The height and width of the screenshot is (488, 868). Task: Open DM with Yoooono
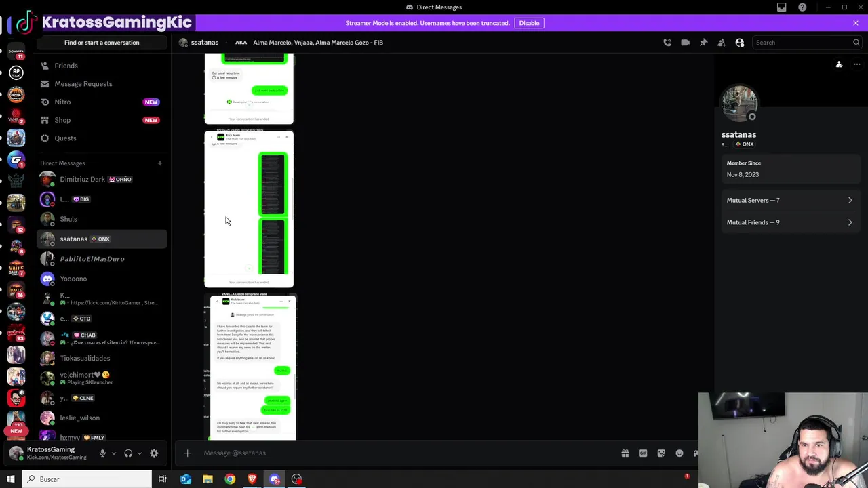pyautogui.click(x=102, y=279)
